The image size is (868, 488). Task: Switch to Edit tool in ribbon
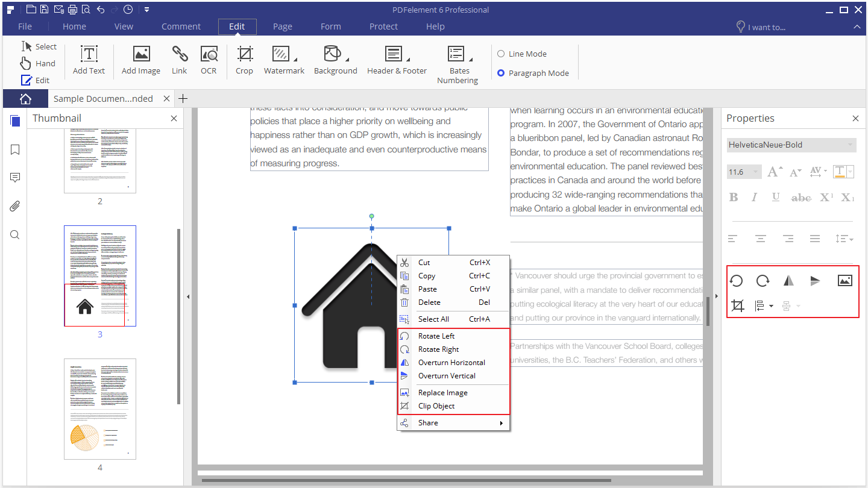tap(35, 80)
